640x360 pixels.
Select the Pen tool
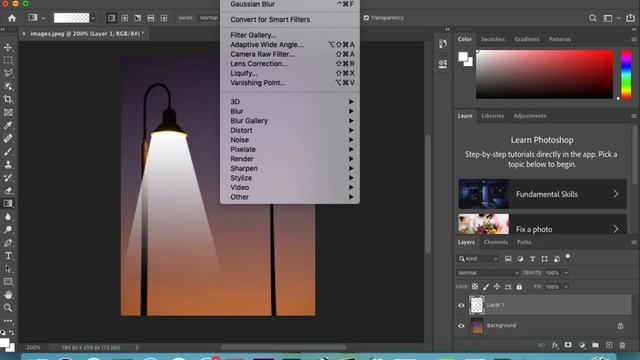8,243
